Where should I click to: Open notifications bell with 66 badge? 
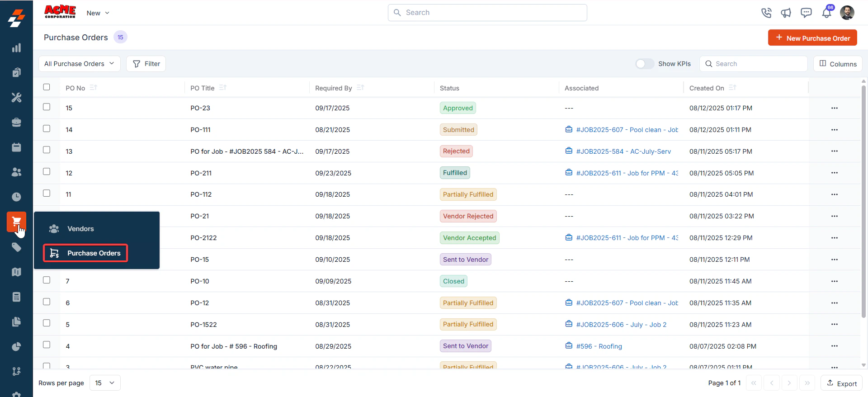827,12
